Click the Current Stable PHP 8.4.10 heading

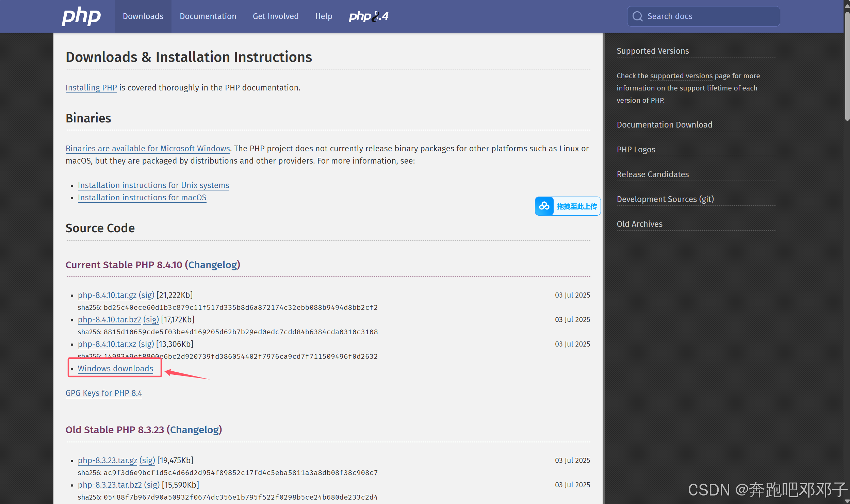[x=153, y=265]
